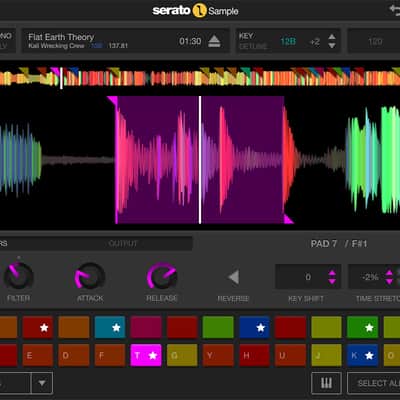Trigger the blue K pad with star
This screenshot has height=400, width=400.
tap(362, 355)
